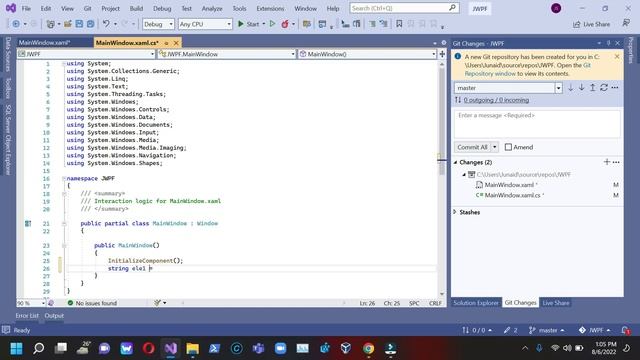Click the Sync icon in Git Changes
Viewport: 640px width, 360px height.
(604, 88)
